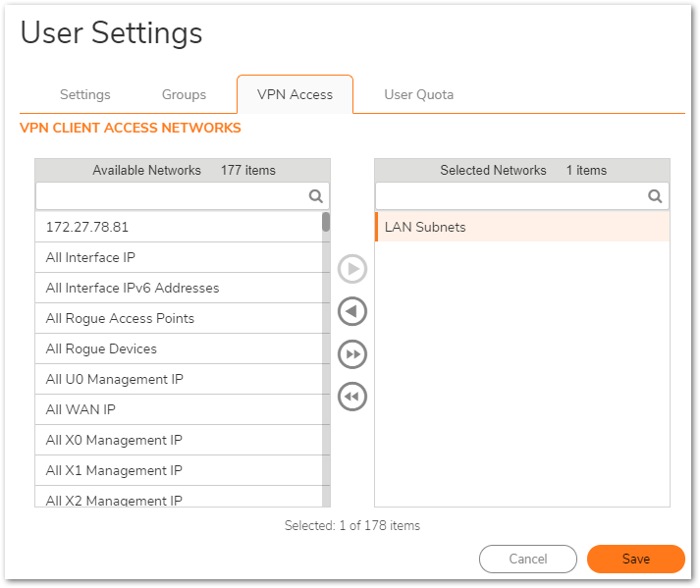Image resolution: width=700 pixels, height=588 pixels.
Task: Select the VPN Access tab
Action: click(x=295, y=95)
